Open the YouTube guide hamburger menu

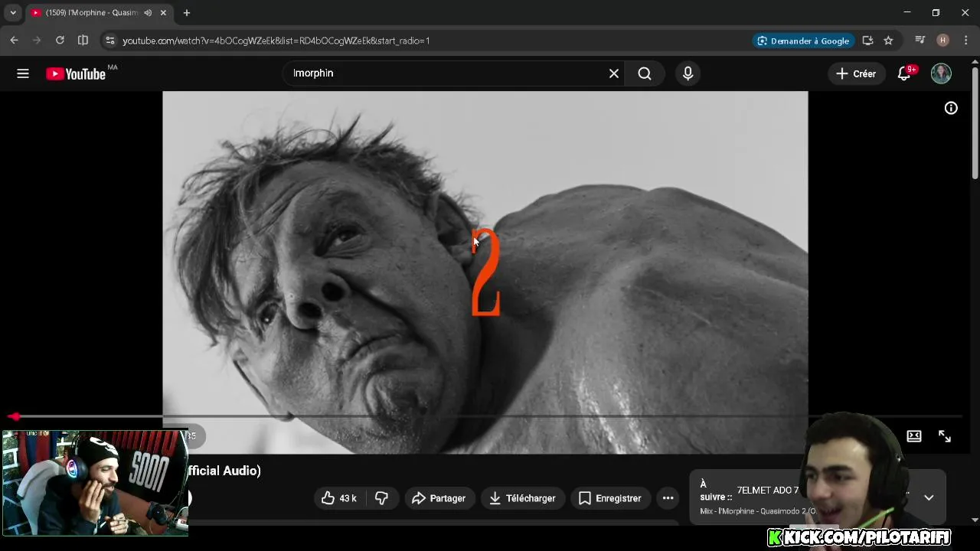pyautogui.click(x=23, y=73)
